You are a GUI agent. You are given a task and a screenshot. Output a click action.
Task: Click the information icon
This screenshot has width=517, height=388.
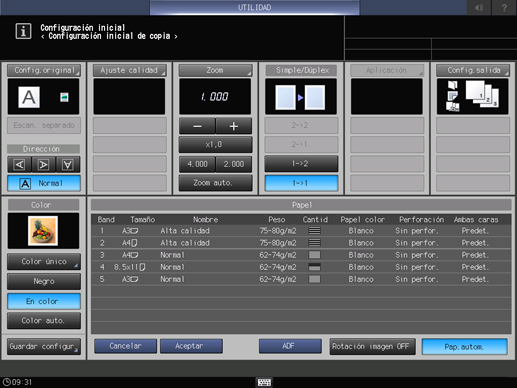click(23, 31)
